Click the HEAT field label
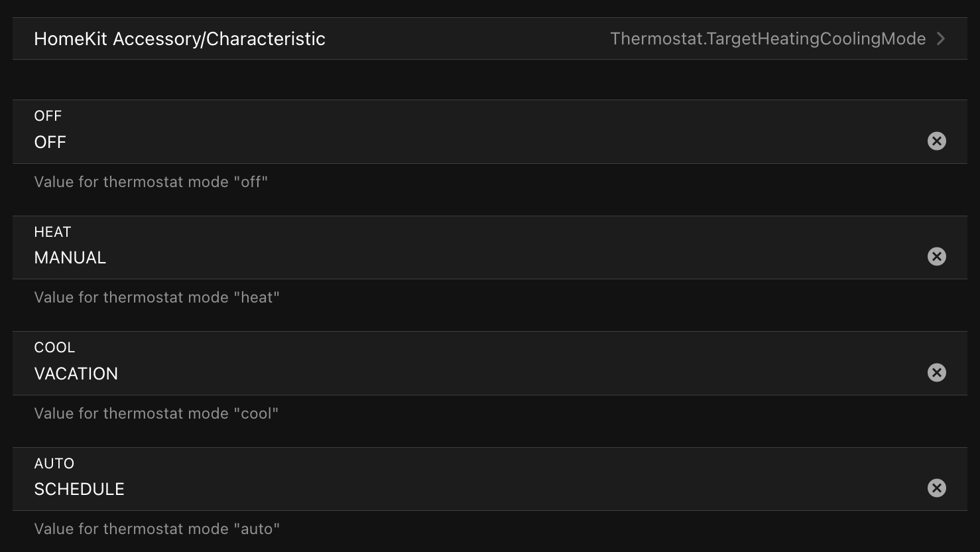The width and height of the screenshot is (980, 552). coord(52,232)
